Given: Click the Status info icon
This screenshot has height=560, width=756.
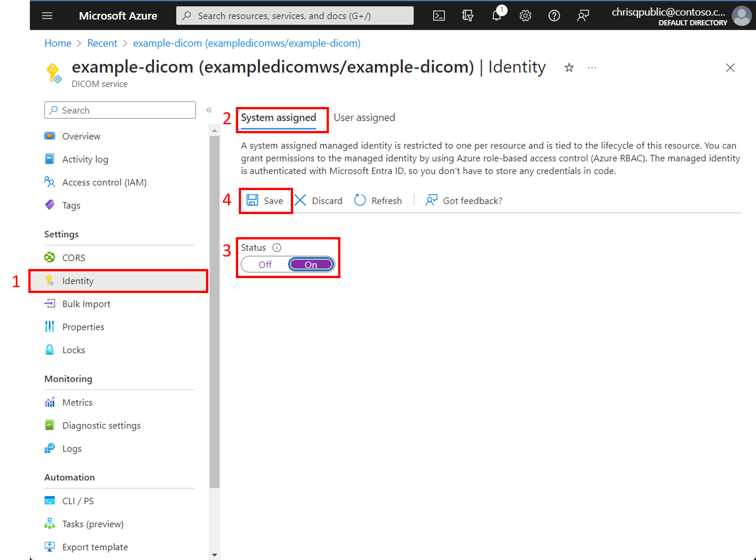Looking at the screenshot, I should [x=277, y=248].
